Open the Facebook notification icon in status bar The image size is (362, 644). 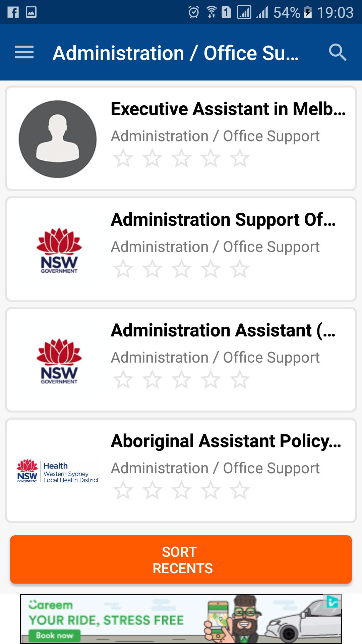pos(13,12)
